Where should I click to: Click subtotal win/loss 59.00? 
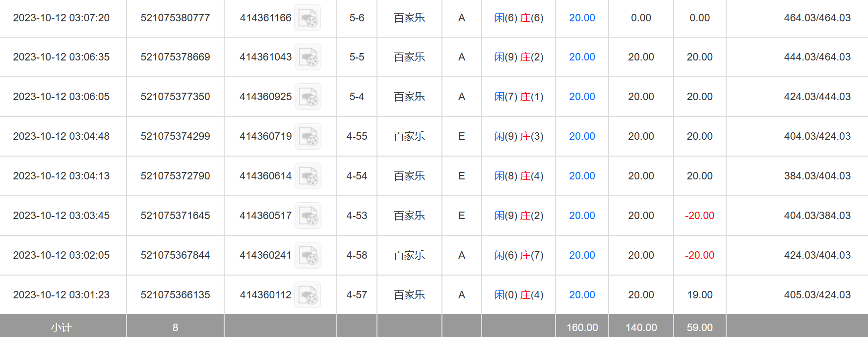click(700, 328)
